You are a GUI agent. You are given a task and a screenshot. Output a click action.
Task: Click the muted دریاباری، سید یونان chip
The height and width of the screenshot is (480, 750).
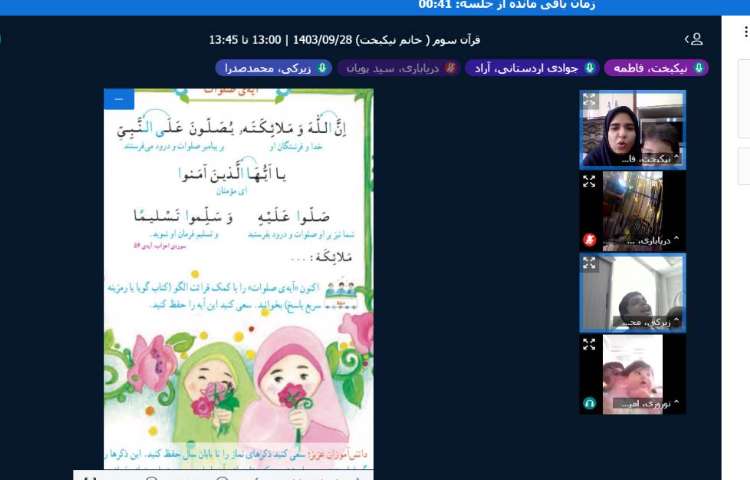click(398, 68)
